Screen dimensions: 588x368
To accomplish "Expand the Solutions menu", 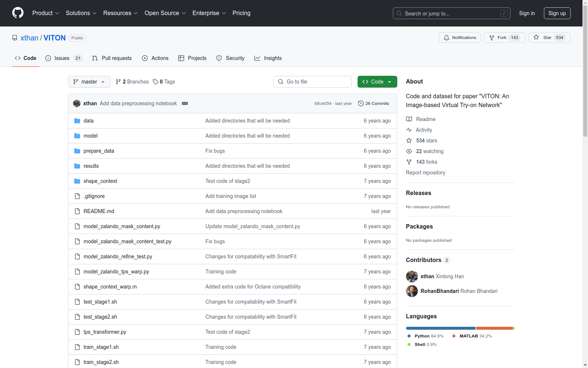I will click(x=81, y=13).
